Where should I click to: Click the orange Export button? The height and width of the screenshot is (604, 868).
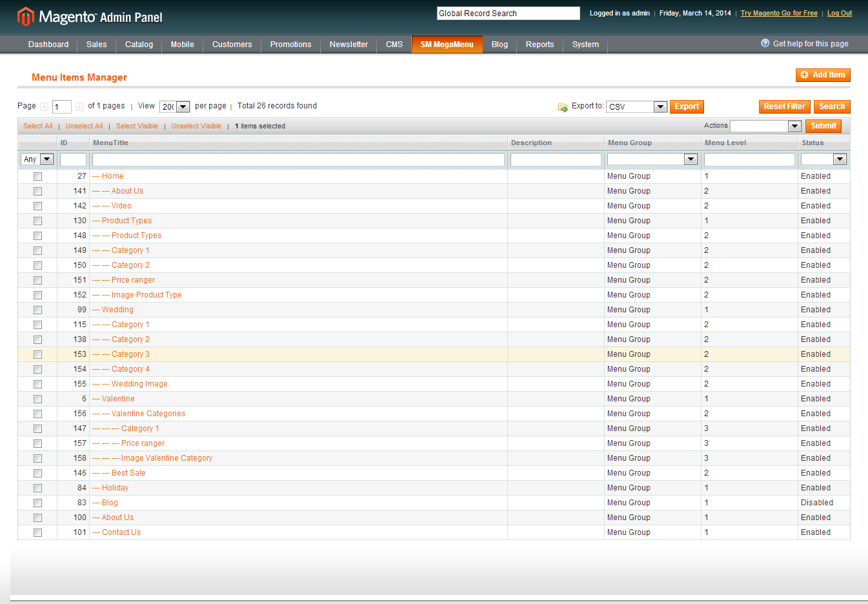[x=687, y=106]
